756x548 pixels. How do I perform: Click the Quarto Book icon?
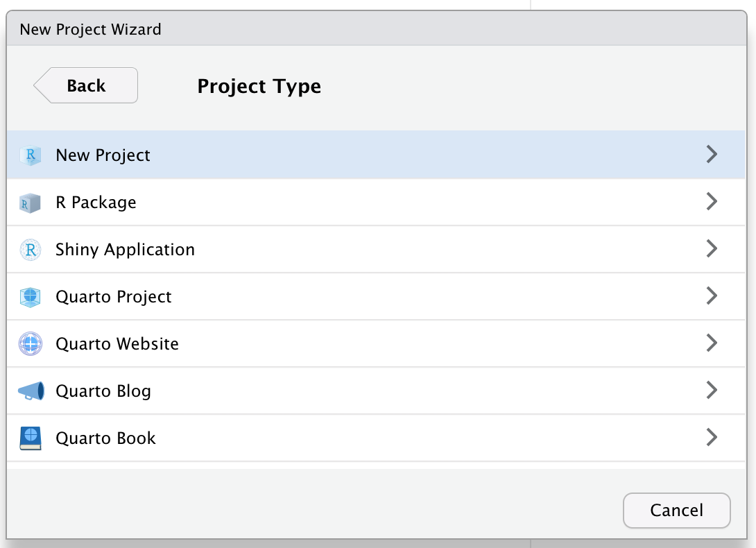tap(31, 438)
